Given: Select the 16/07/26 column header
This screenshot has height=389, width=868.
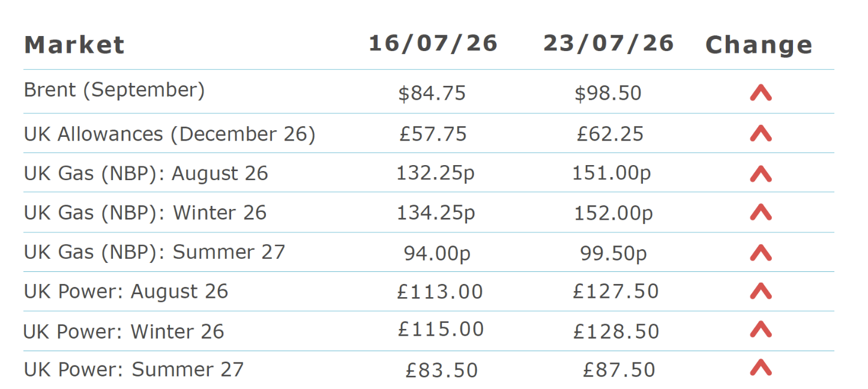Looking at the screenshot, I should pyautogui.click(x=433, y=43).
